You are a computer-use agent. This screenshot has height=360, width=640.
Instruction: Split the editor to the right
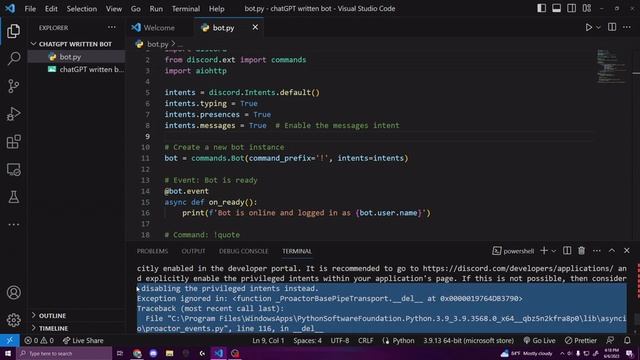click(x=612, y=27)
